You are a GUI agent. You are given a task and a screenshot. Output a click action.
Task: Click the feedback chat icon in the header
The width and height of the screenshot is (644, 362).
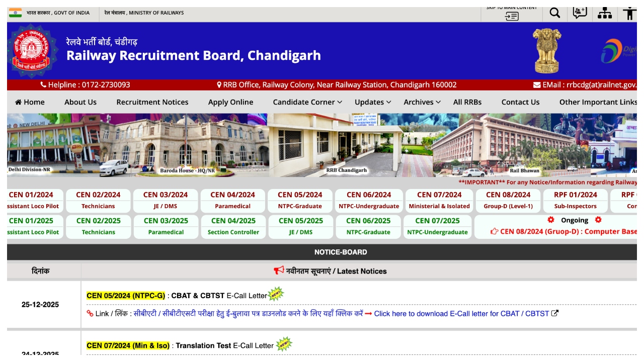[579, 13]
